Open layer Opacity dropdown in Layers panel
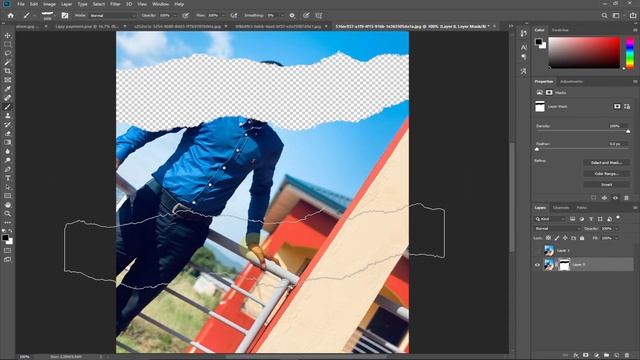The image size is (640, 360). (617, 229)
